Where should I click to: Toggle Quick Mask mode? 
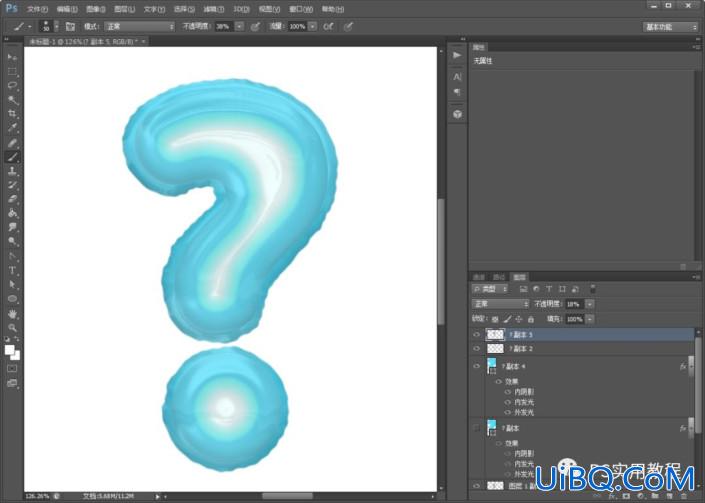pyautogui.click(x=12, y=369)
